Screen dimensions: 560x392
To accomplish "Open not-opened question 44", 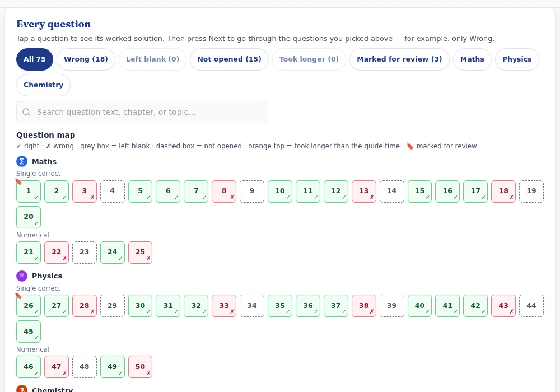I will tap(531, 306).
